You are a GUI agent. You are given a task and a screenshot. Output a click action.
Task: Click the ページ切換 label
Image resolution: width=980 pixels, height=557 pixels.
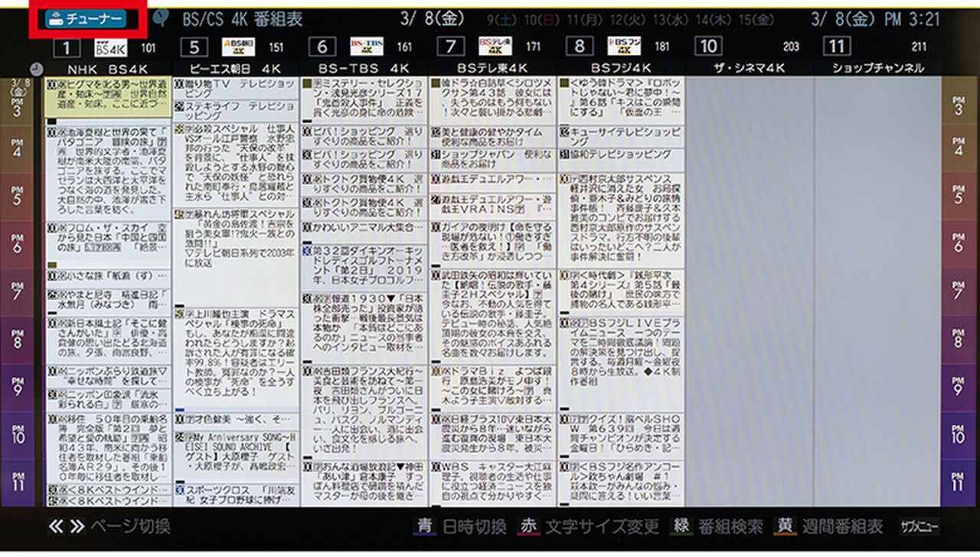click(129, 527)
